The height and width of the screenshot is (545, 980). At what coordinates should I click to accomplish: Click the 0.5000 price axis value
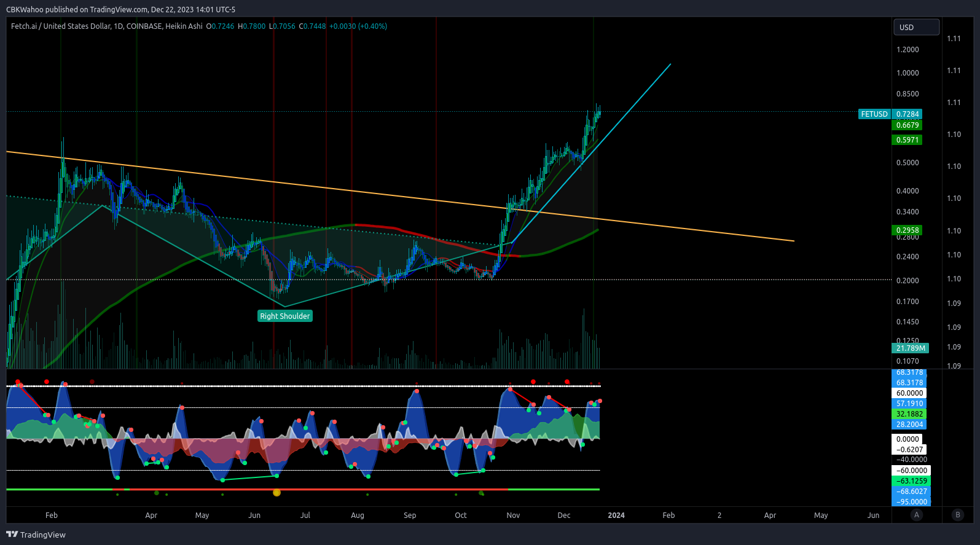coord(907,163)
